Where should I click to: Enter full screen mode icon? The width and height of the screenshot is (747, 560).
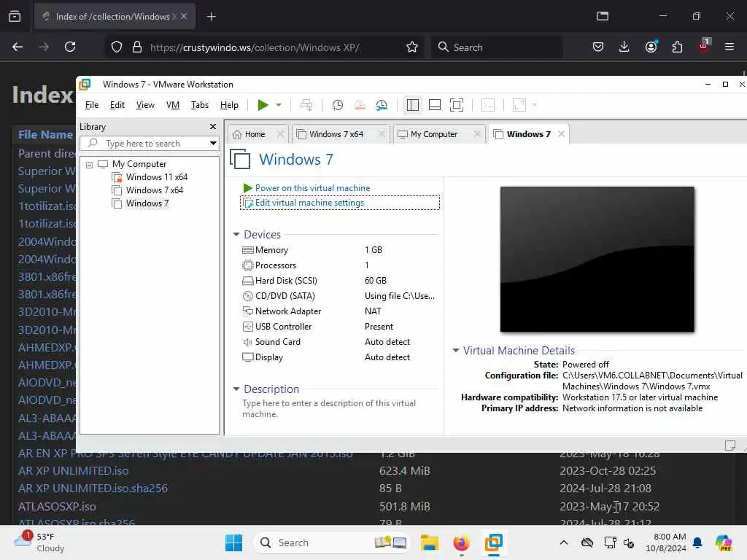(x=457, y=105)
